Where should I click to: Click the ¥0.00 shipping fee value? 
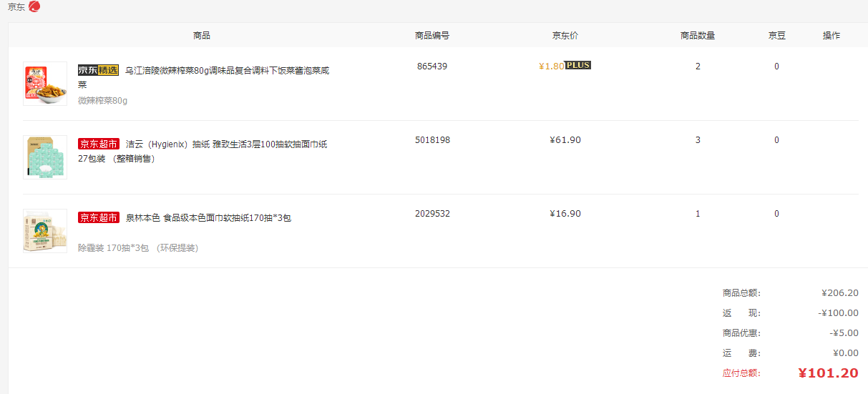[x=846, y=353]
